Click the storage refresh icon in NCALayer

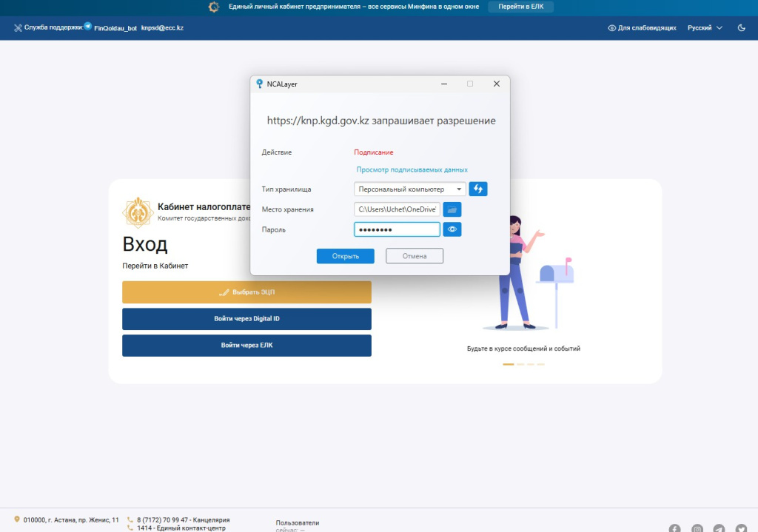click(x=477, y=189)
